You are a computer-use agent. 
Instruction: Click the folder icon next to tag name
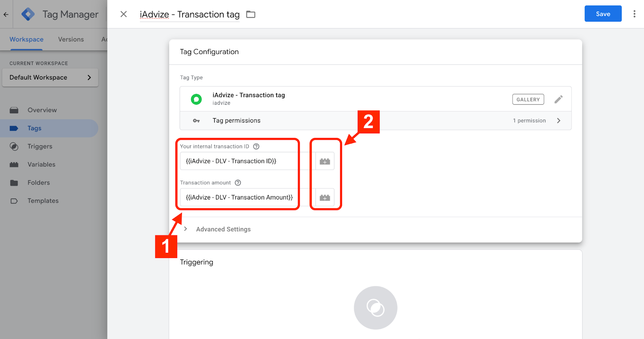[x=251, y=15]
